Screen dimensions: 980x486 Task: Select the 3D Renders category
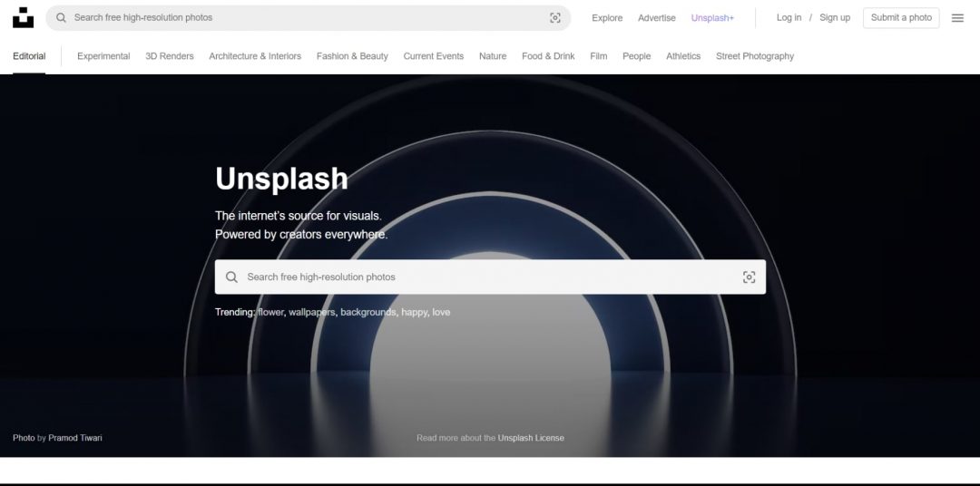(x=170, y=56)
